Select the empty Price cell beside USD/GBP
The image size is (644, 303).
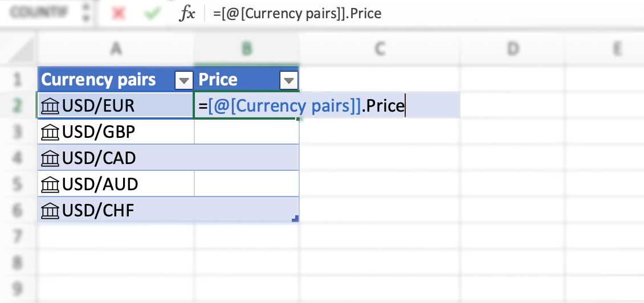tap(246, 133)
